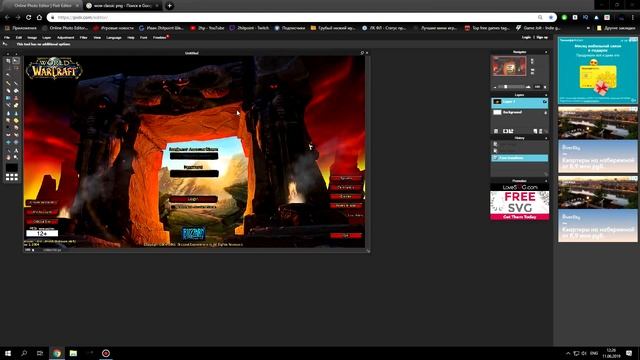Open the main color swatch
Viewport: 640px width, 360px height.
pyautogui.click(x=12, y=168)
